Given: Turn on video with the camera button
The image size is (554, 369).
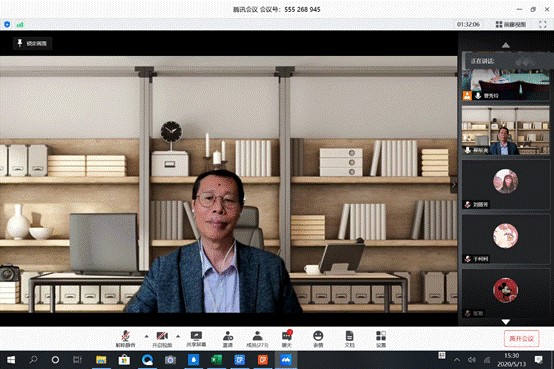Looking at the screenshot, I should pyautogui.click(x=162, y=339).
